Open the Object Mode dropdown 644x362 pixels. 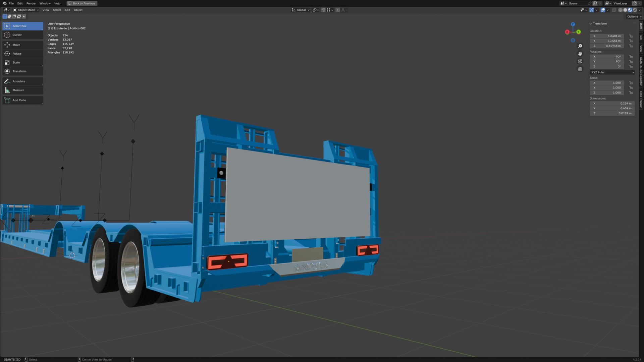pyautogui.click(x=26, y=10)
